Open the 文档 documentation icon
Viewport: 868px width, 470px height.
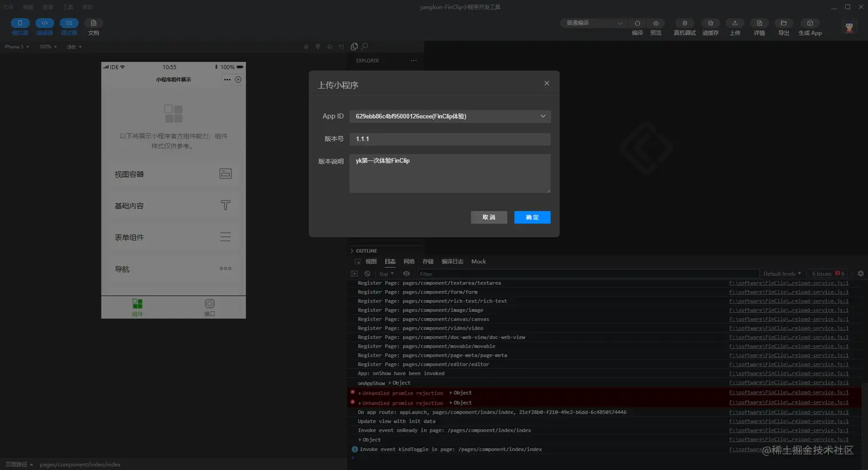pos(94,23)
